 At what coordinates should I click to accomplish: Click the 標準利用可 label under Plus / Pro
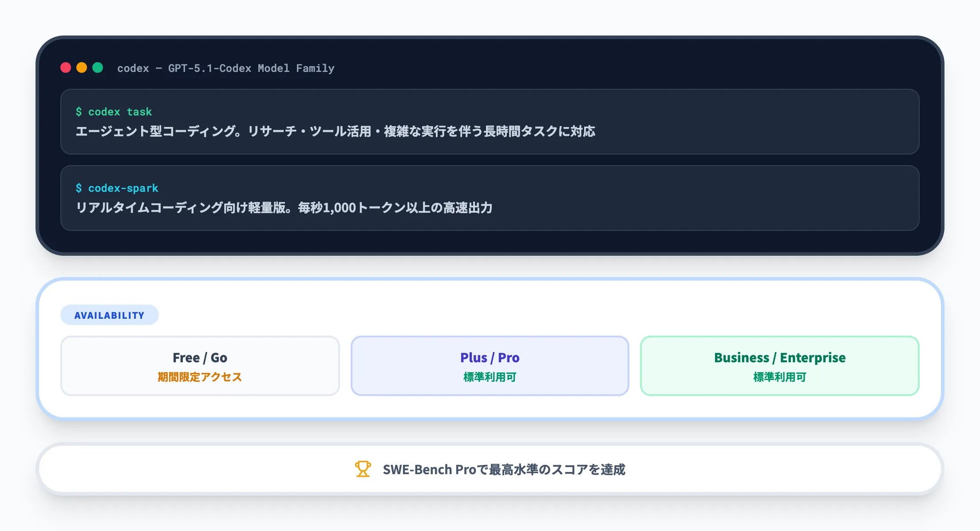[489, 377]
